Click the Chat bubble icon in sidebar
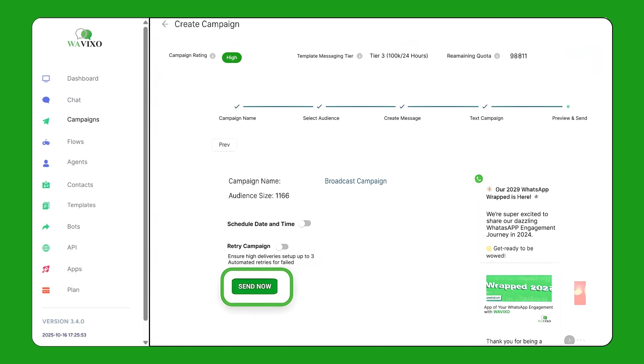The height and width of the screenshot is (364, 644). click(46, 100)
